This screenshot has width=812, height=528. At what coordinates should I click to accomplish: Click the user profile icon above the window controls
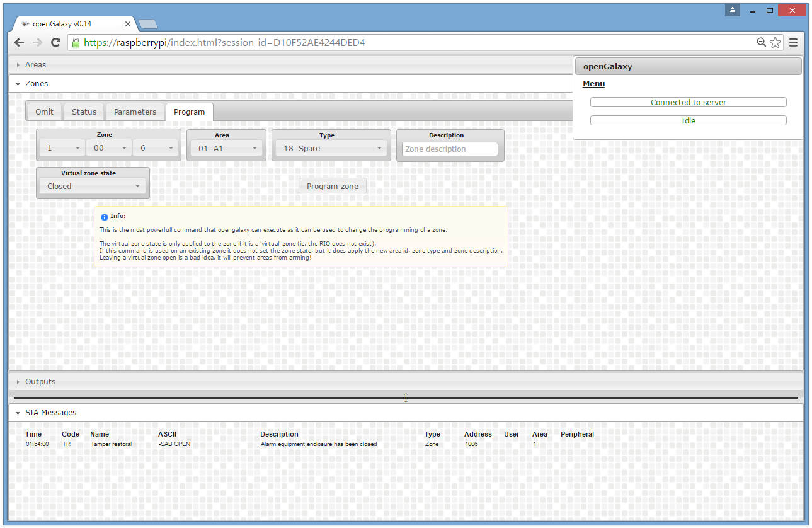pos(732,10)
